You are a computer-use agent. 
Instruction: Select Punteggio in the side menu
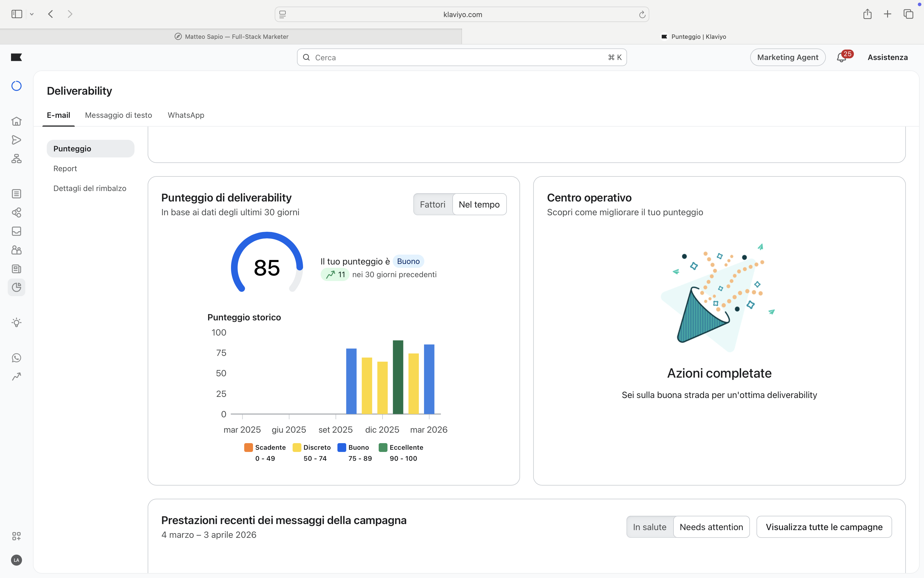pos(90,149)
